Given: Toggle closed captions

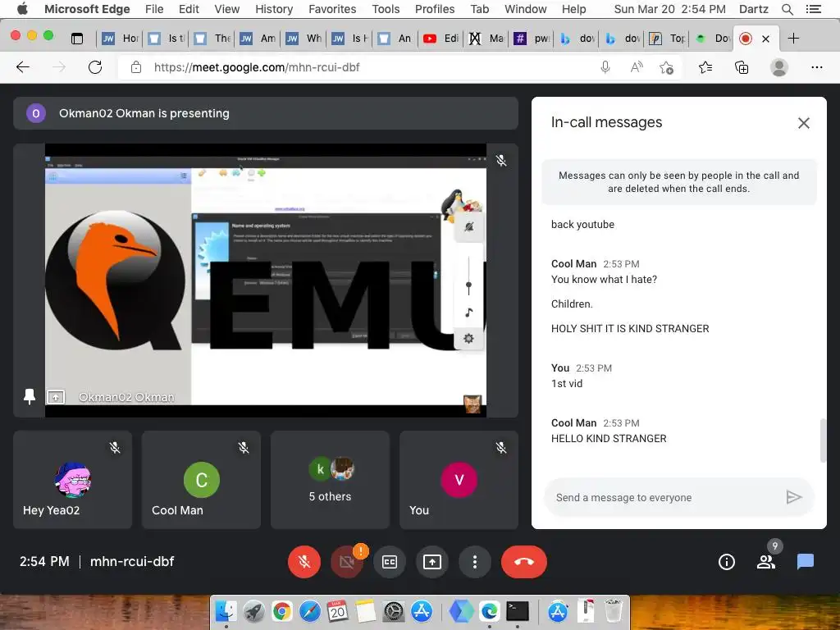Looking at the screenshot, I should point(390,561).
